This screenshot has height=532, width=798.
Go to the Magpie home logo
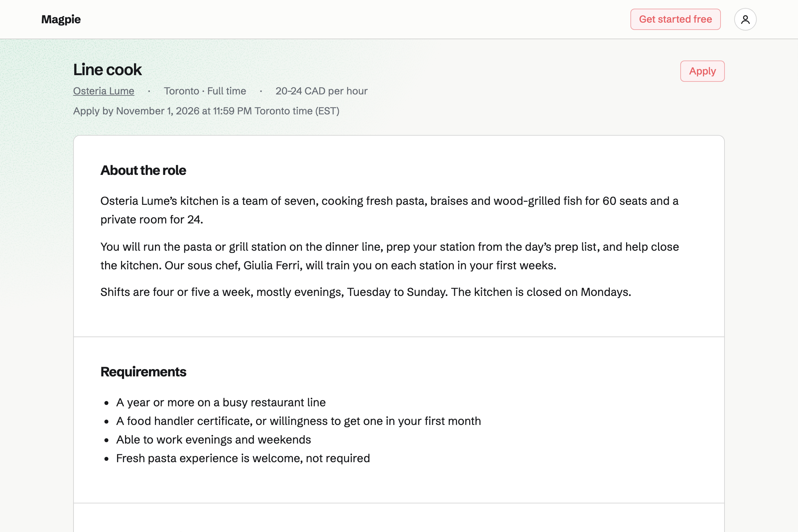(61, 19)
